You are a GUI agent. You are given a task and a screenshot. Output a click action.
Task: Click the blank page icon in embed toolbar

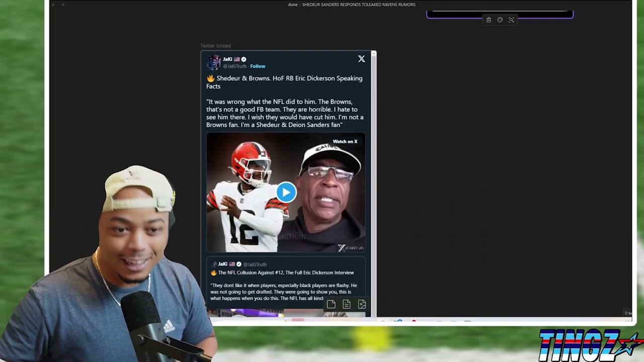(x=331, y=304)
